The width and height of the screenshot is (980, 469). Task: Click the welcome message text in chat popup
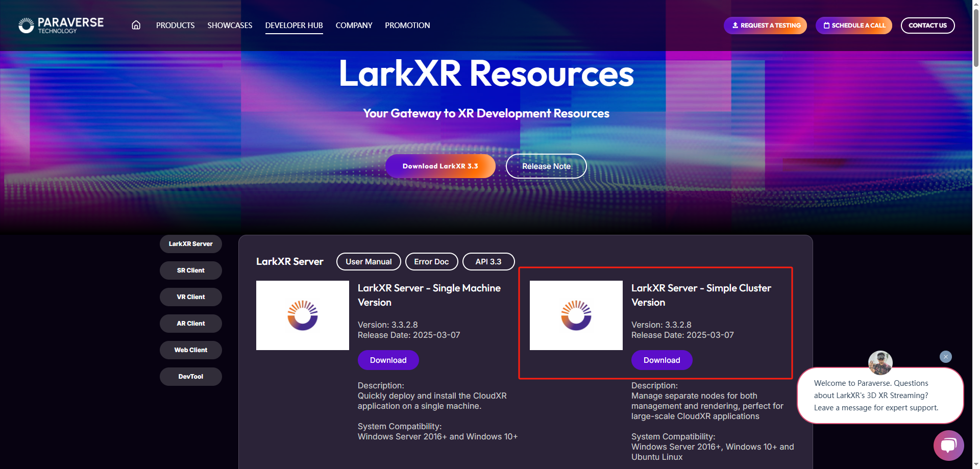click(876, 396)
